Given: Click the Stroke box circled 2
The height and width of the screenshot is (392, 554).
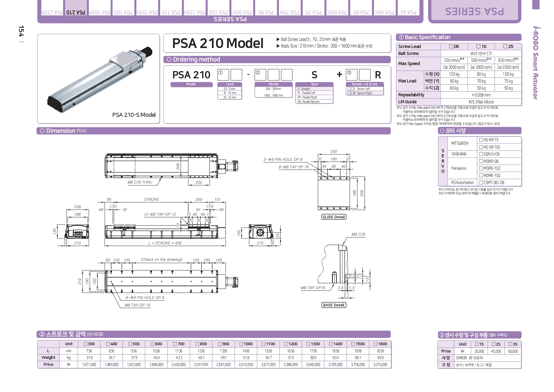Looking at the screenshot, I should point(261,75).
